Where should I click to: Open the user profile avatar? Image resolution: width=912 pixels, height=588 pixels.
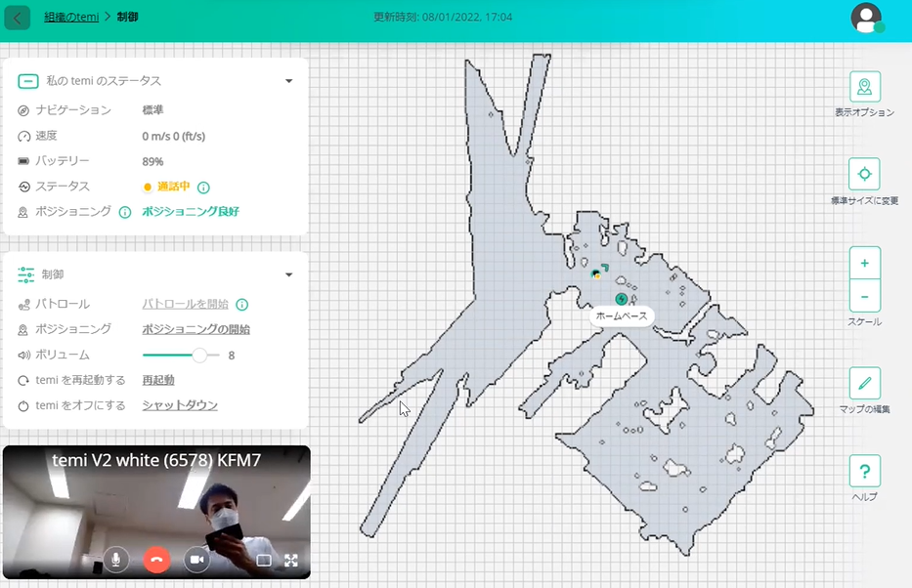click(x=865, y=18)
